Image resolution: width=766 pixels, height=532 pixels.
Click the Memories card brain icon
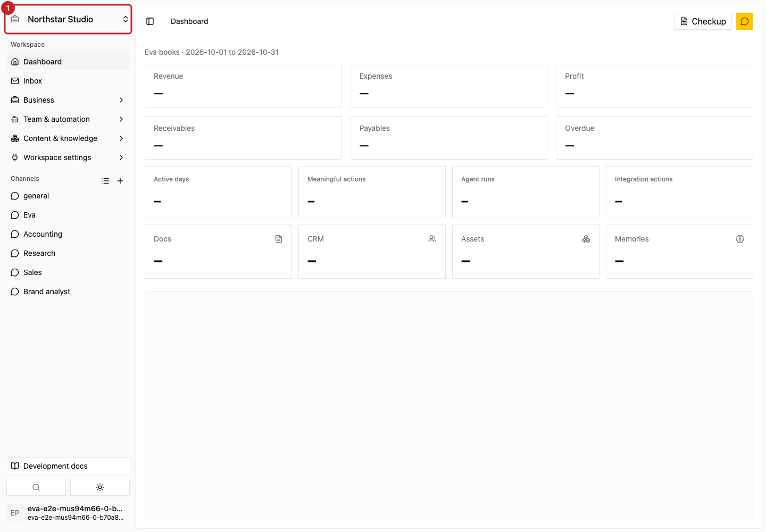click(x=740, y=239)
